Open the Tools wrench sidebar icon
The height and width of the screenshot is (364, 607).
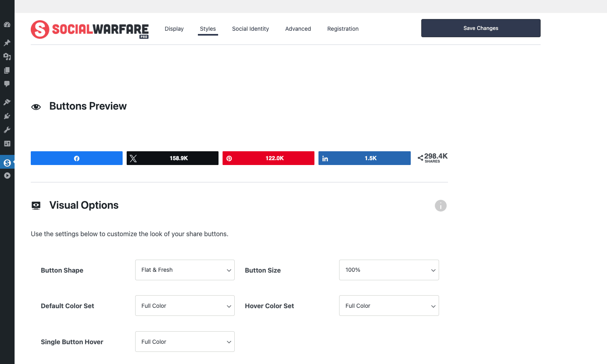tap(7, 130)
